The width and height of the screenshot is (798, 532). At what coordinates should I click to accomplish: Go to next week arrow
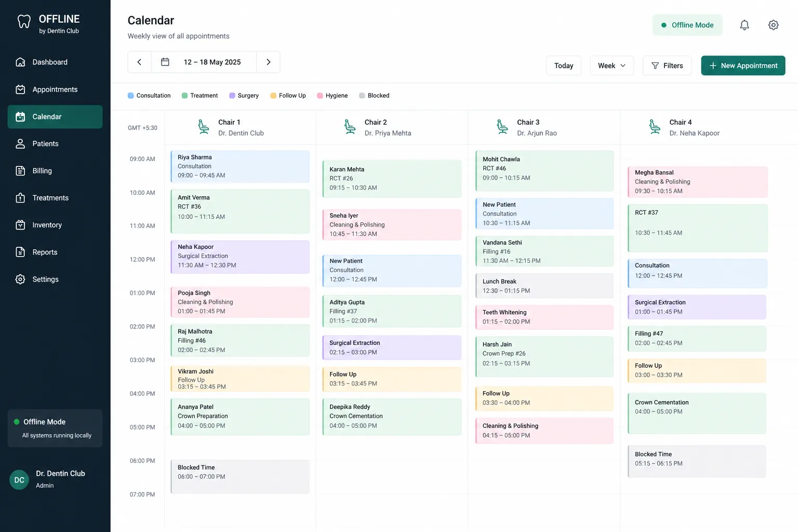pyautogui.click(x=269, y=62)
